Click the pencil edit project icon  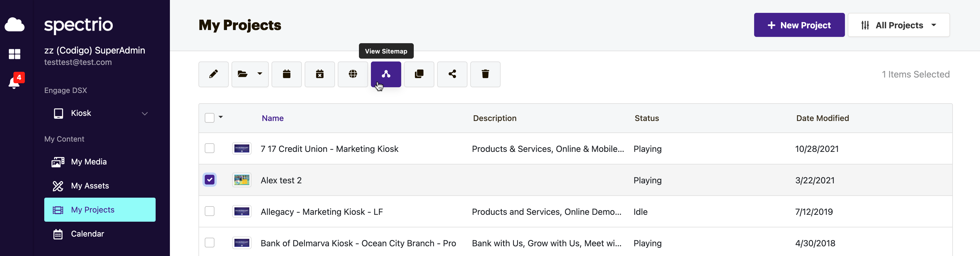[213, 74]
